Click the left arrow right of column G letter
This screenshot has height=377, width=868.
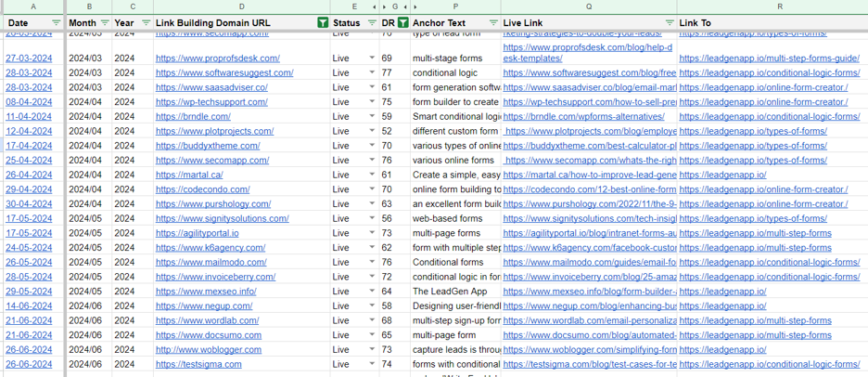coord(405,6)
